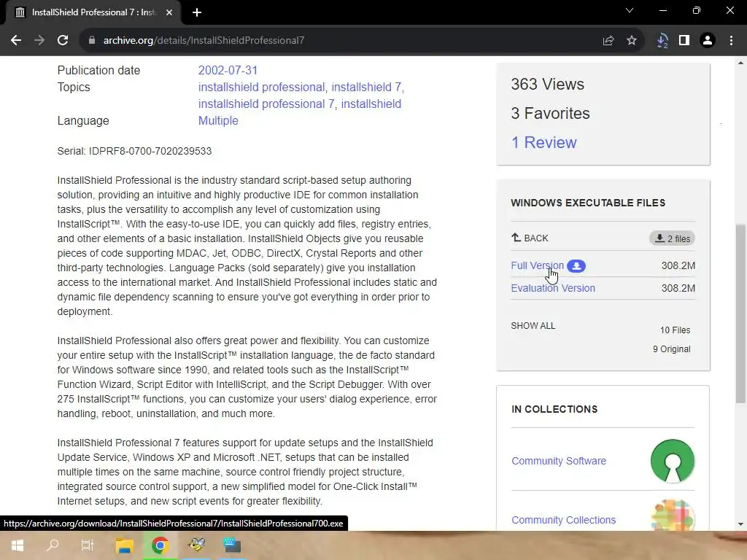Open Chrome's three-dot menu
The width and height of the screenshot is (747, 560).
click(x=731, y=41)
